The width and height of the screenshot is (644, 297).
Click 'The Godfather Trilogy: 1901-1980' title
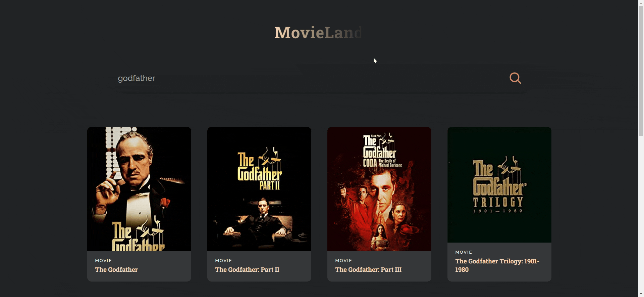[x=497, y=265]
